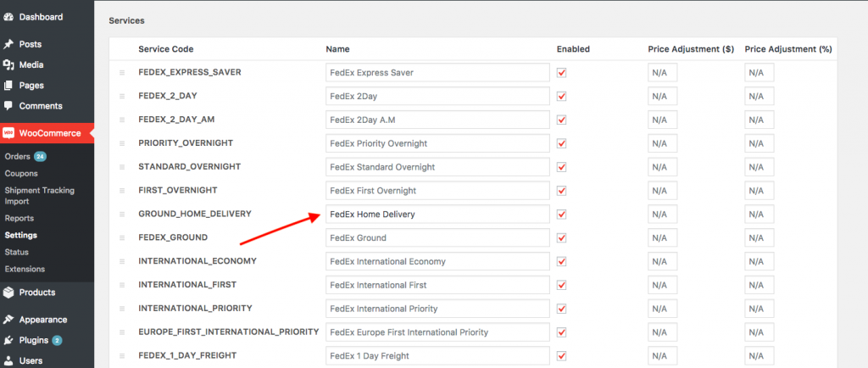The height and width of the screenshot is (368, 868).
Task: Click the Media menu label
Action: click(31, 64)
